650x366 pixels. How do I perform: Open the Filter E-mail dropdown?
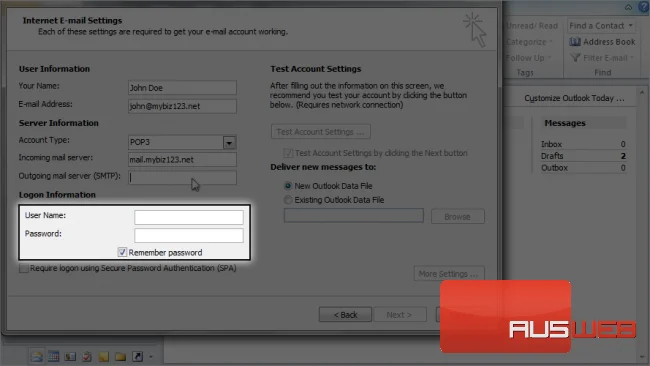coord(602,58)
